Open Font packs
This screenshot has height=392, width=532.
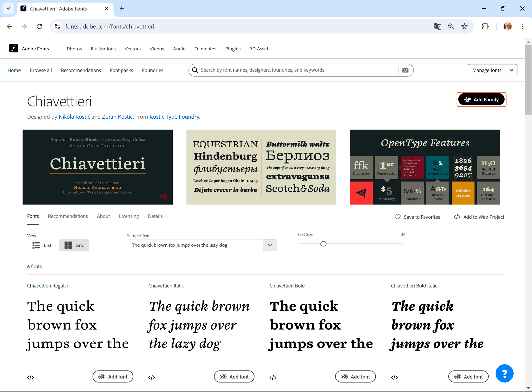pos(121,70)
